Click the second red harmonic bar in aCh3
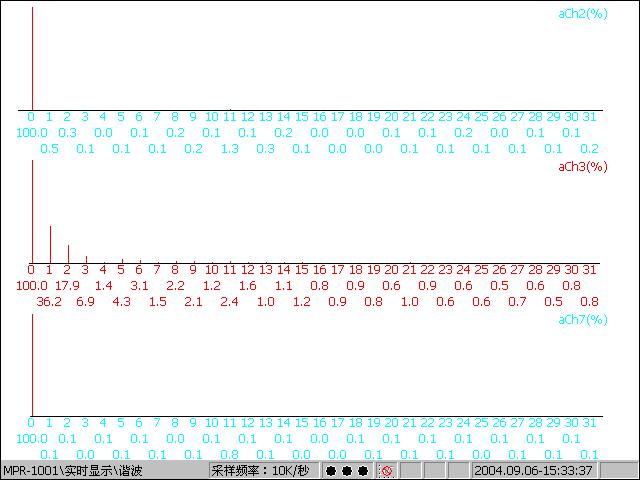 pos(50,244)
